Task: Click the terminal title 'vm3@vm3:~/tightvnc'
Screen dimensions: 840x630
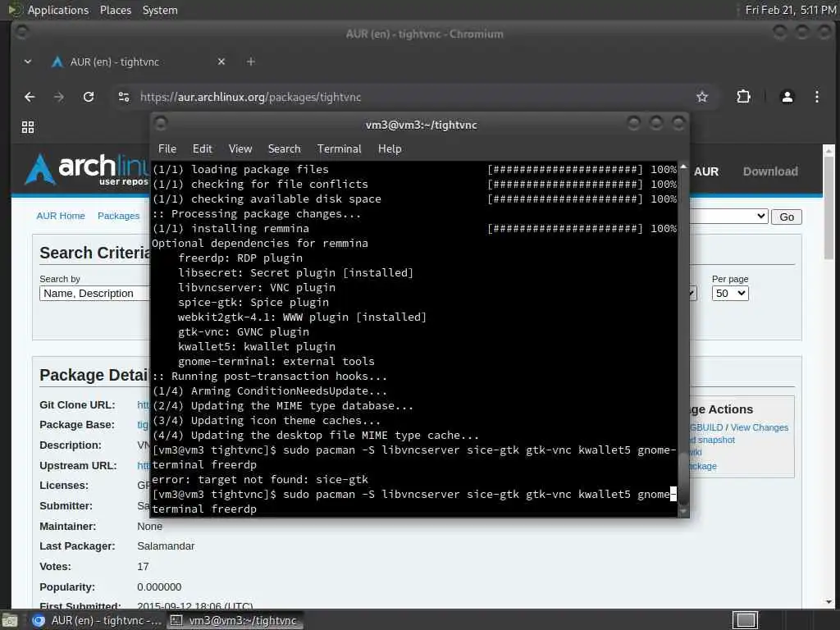Action: point(421,125)
